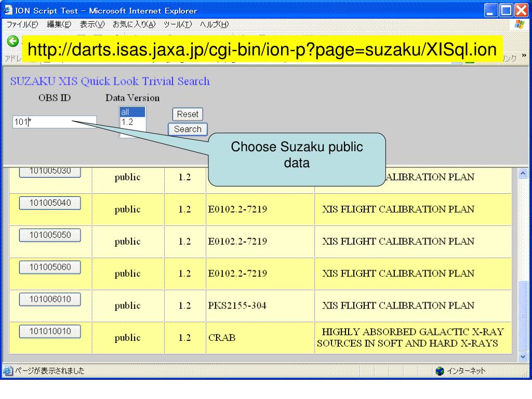Click version '1.2' in the 101005030 row
The image size is (532, 399).
pos(184,177)
